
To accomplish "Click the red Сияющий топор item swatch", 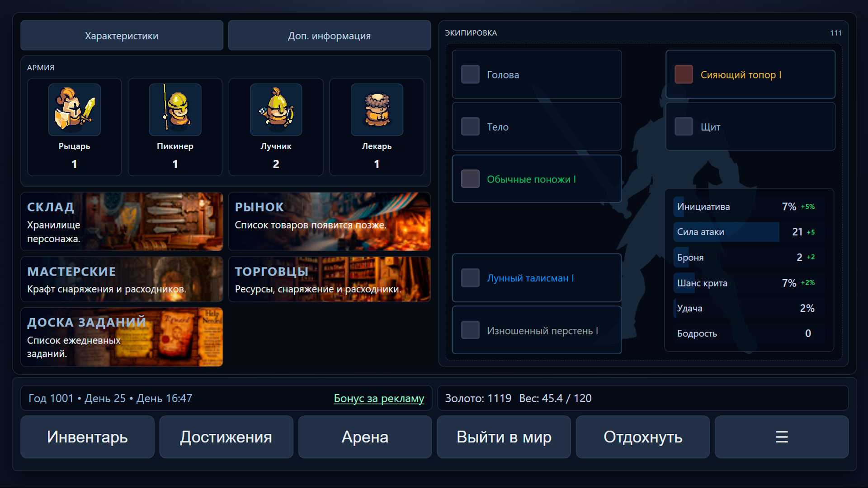I will [x=684, y=75].
